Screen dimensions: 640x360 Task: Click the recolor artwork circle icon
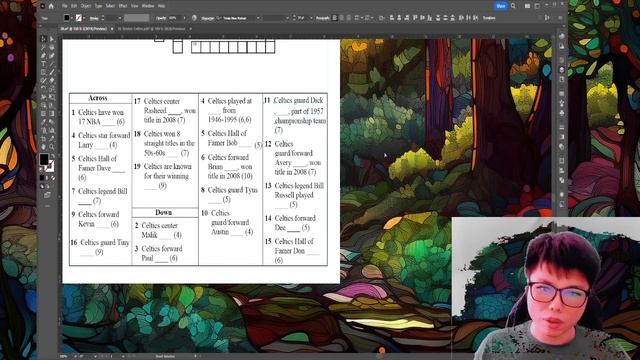[x=194, y=18]
